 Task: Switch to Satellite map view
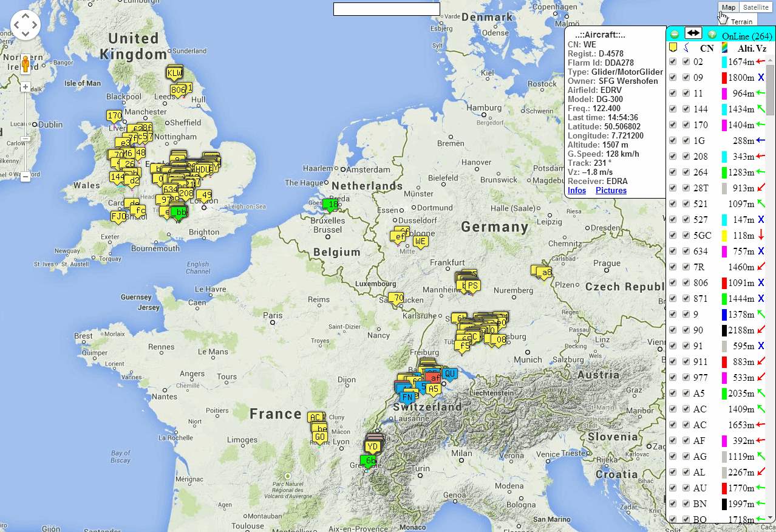pyautogui.click(x=756, y=7)
